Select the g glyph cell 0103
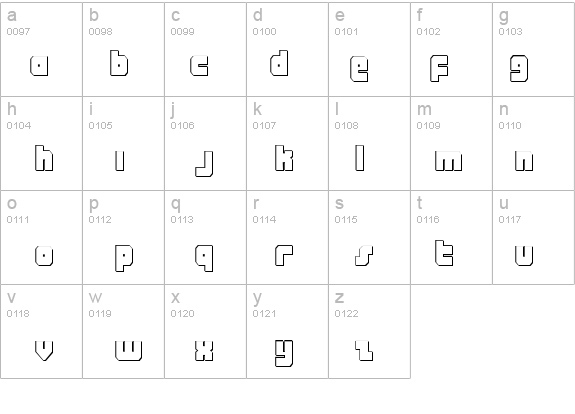 click(534, 50)
